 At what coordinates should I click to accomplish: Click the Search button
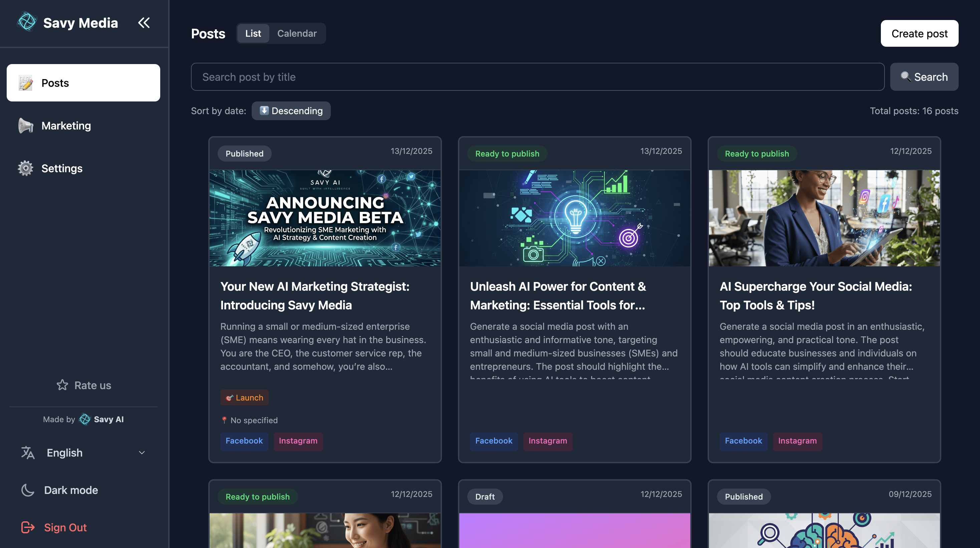coord(924,77)
